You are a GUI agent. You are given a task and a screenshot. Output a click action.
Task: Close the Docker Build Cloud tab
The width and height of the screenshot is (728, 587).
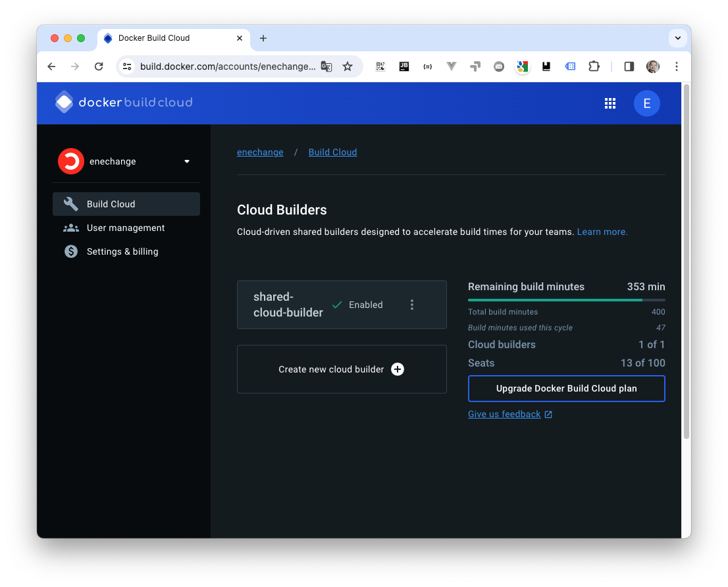click(x=240, y=38)
